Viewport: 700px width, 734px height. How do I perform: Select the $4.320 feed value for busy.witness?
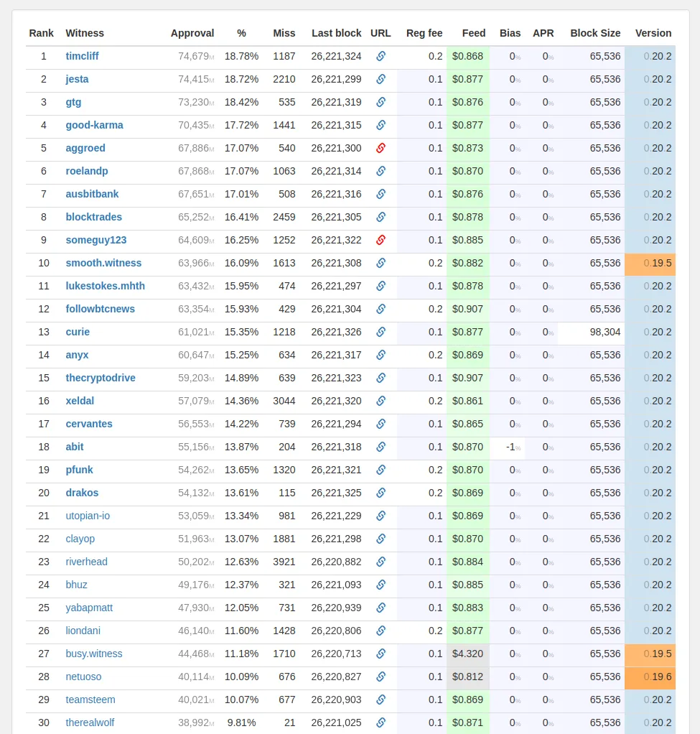467,654
